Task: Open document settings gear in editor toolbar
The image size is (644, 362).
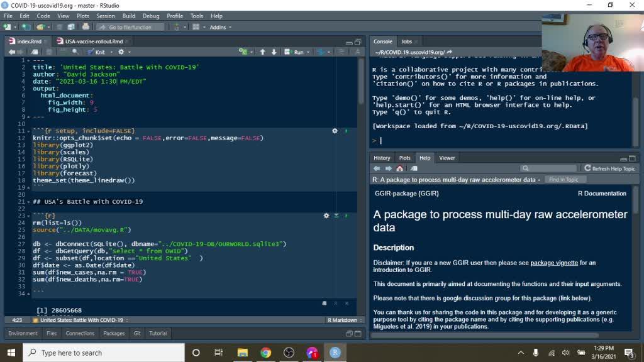Action: (x=121, y=52)
